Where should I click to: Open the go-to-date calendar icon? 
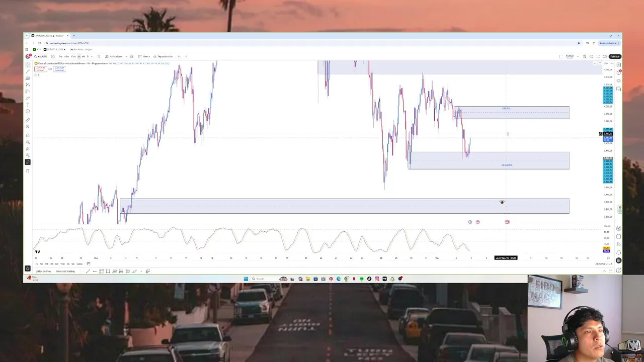(x=89, y=264)
